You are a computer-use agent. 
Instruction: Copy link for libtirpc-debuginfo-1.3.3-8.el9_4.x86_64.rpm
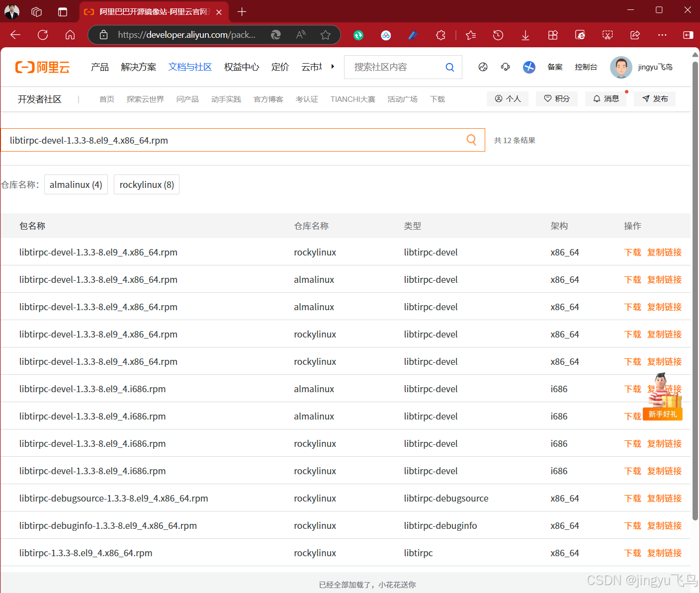click(x=665, y=526)
